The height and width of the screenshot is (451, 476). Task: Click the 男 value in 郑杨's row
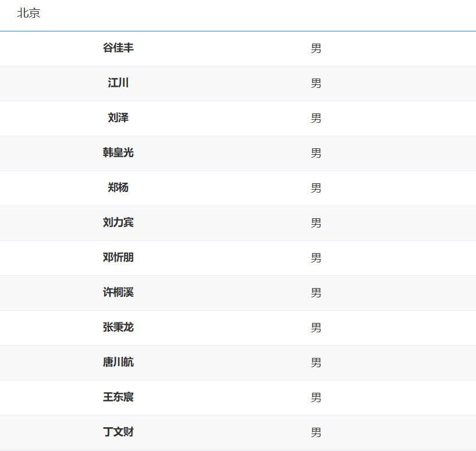point(316,188)
